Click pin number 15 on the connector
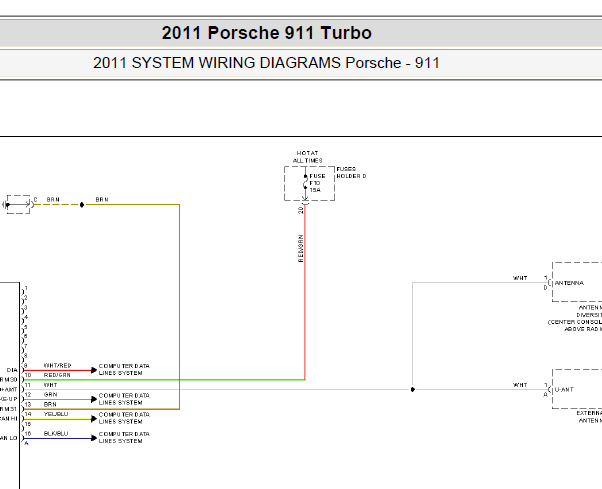This screenshot has width=602, height=489. tap(28, 424)
